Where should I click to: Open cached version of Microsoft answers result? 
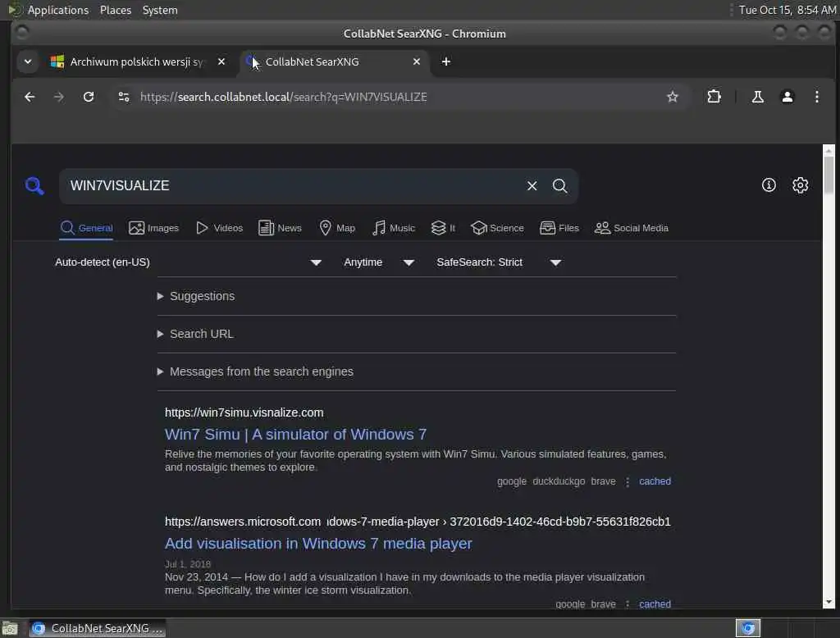(655, 604)
